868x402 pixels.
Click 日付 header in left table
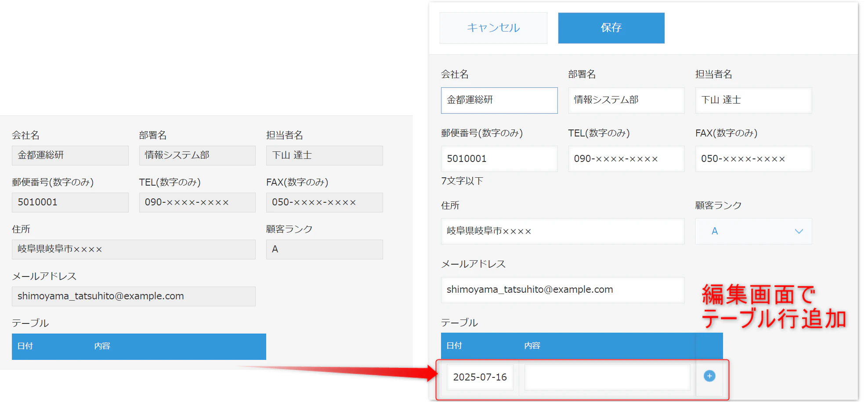coord(25,346)
